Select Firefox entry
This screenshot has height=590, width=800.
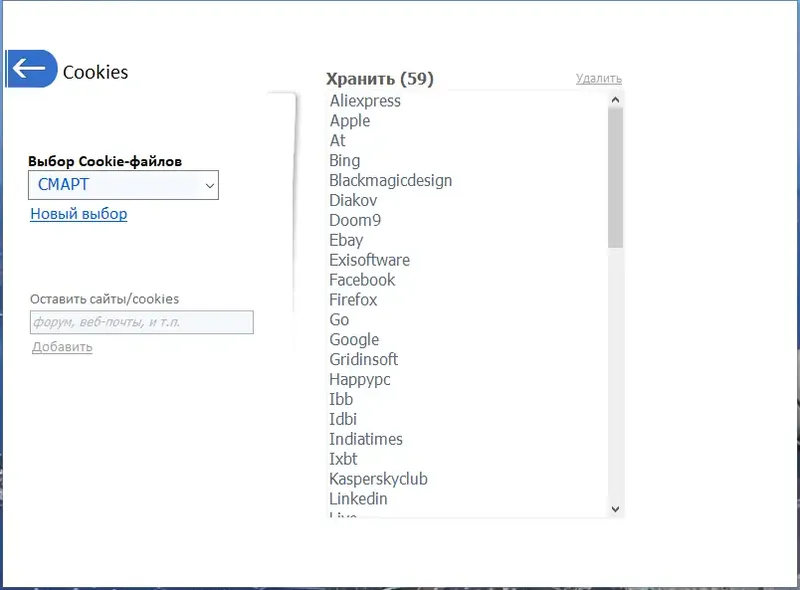353,300
